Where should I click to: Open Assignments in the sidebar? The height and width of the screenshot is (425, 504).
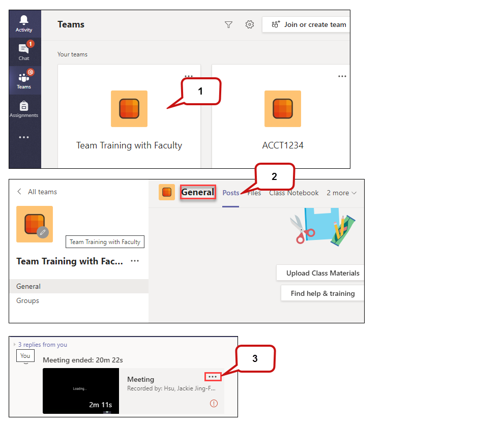24,109
